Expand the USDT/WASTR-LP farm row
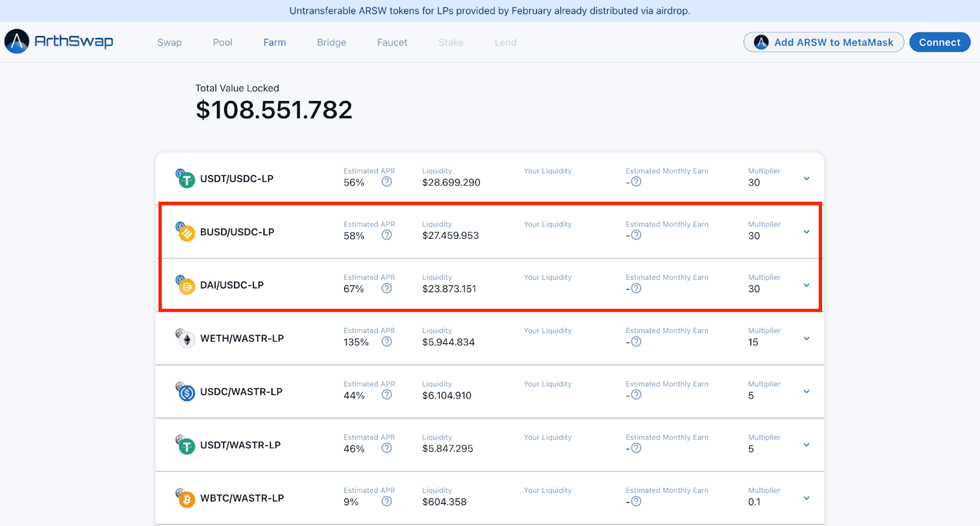 coord(807,445)
